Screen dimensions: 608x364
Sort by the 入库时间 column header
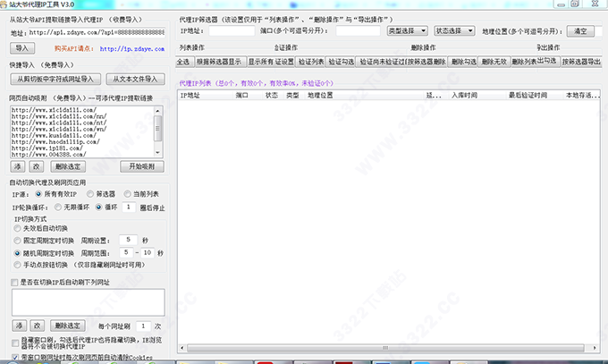point(477,95)
